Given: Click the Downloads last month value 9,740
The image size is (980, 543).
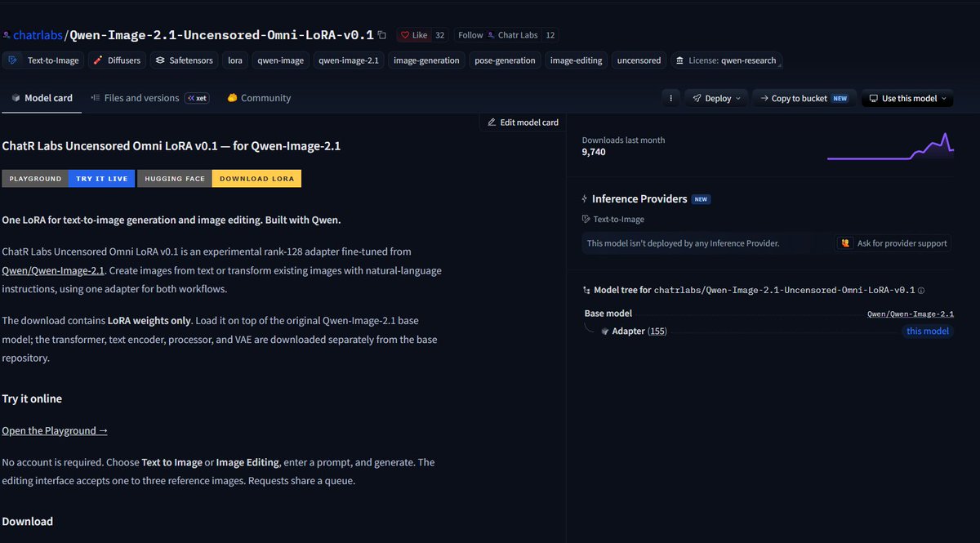Looking at the screenshot, I should click(594, 152).
